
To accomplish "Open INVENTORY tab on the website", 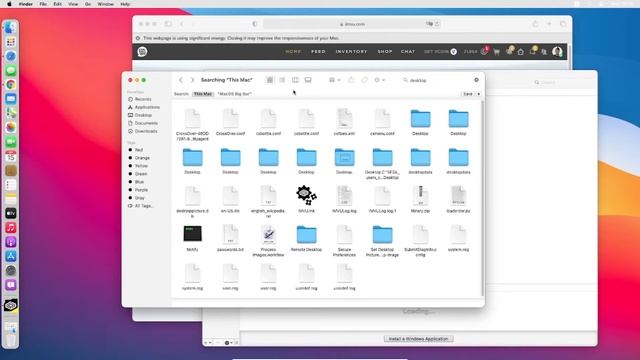I will (x=351, y=52).
